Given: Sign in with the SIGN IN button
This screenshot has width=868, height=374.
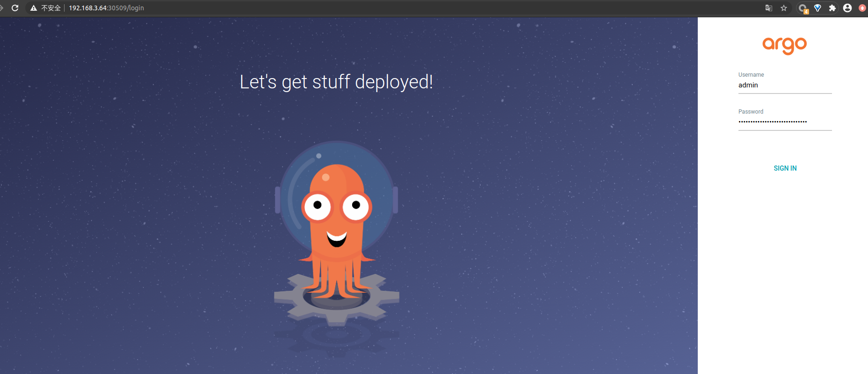Looking at the screenshot, I should [x=785, y=168].
